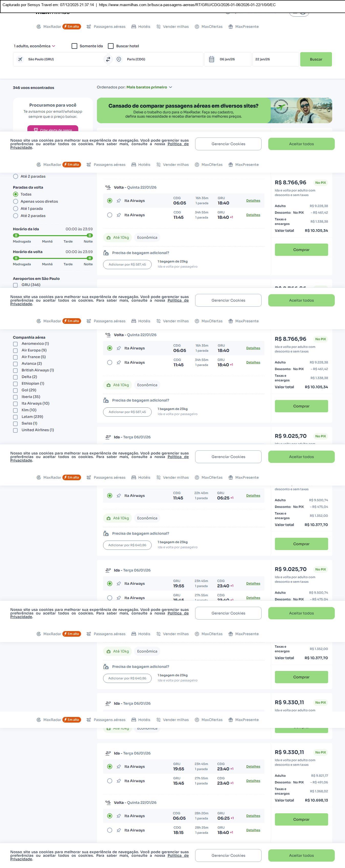Click the pin icon on 28h 20m flight
Viewport: 345px width, 868px height.
(x=119, y=816)
